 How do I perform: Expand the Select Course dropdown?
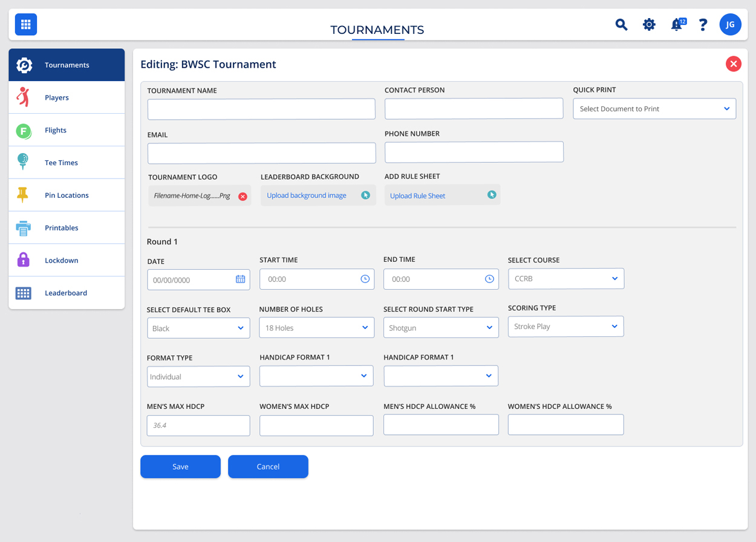click(565, 279)
